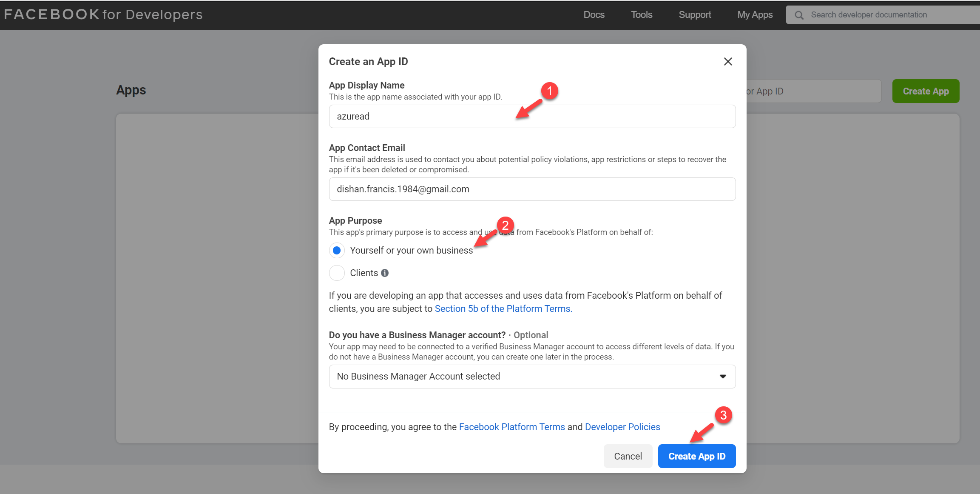
Task: Select the Yourself or your own business radio
Action: pyautogui.click(x=337, y=250)
